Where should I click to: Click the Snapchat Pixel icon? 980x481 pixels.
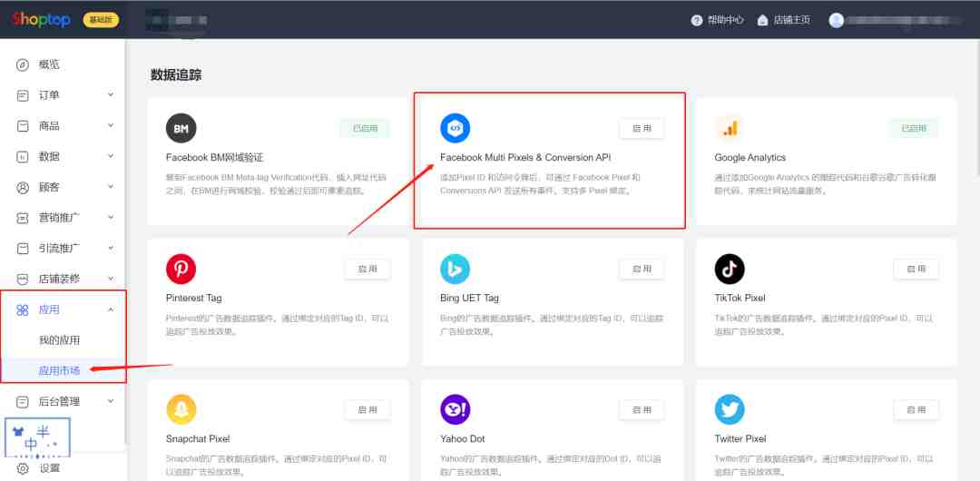[x=181, y=409]
